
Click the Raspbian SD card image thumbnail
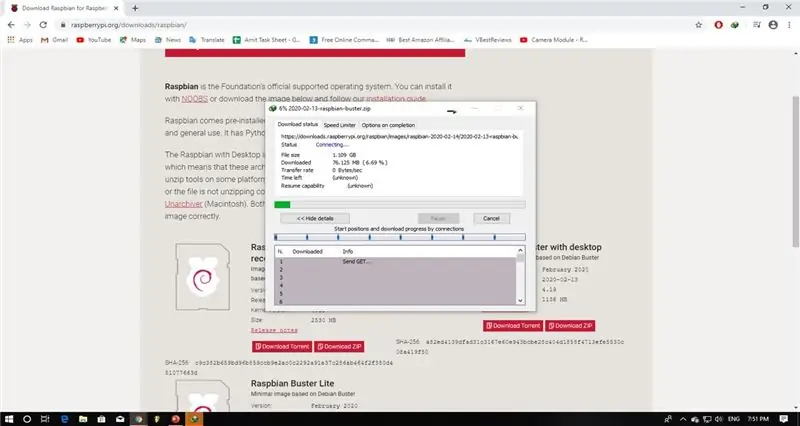[x=203, y=277]
